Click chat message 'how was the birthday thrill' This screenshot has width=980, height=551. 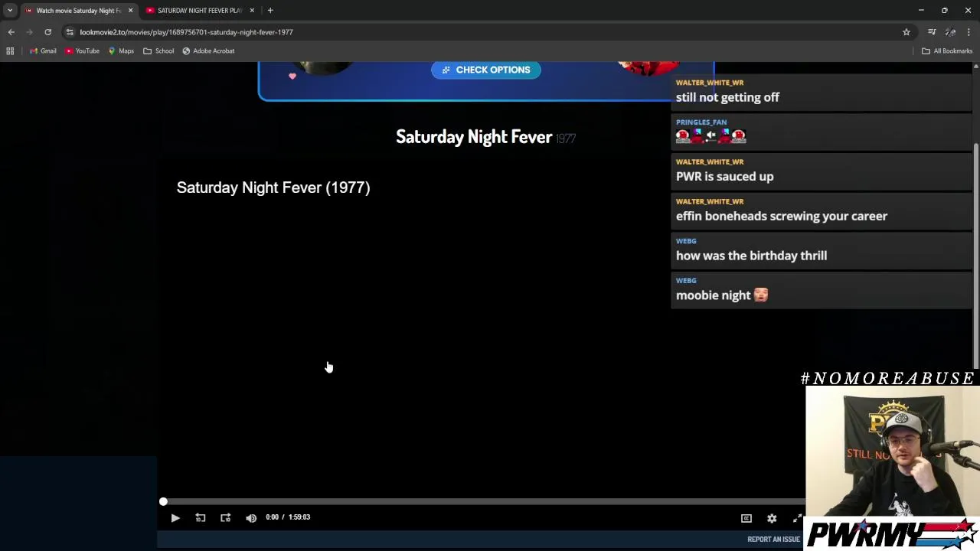click(751, 256)
